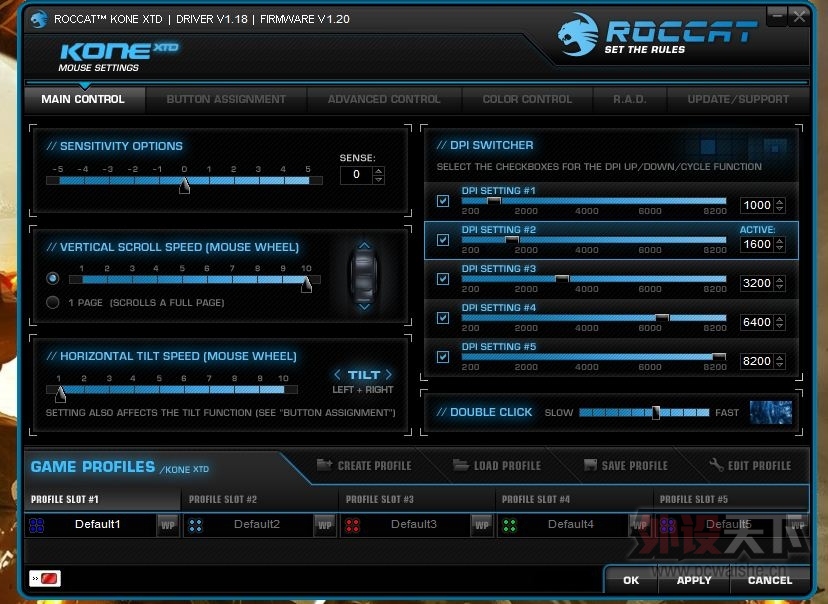Switch to the R.A.D. tab

click(x=629, y=99)
